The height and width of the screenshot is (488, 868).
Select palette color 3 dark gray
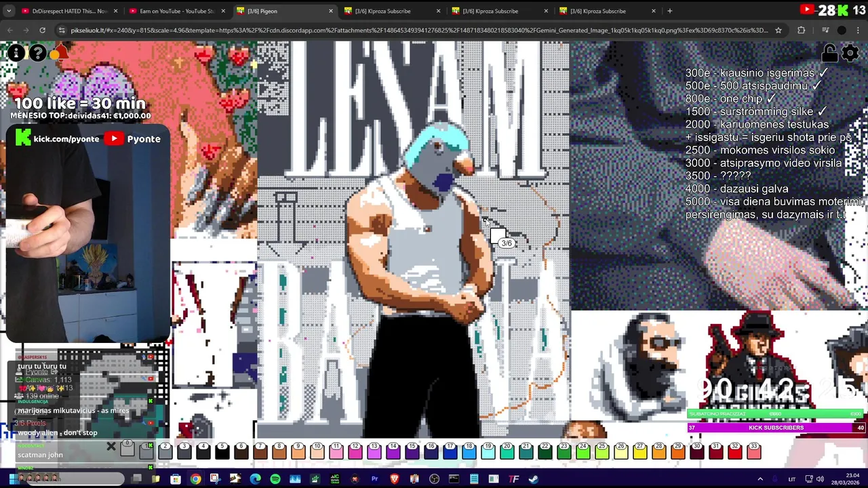(184, 450)
